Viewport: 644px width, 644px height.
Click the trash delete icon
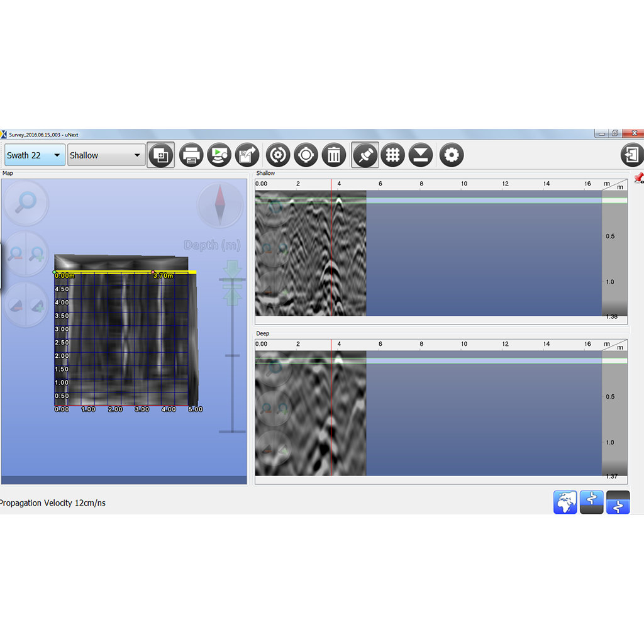pyautogui.click(x=334, y=155)
